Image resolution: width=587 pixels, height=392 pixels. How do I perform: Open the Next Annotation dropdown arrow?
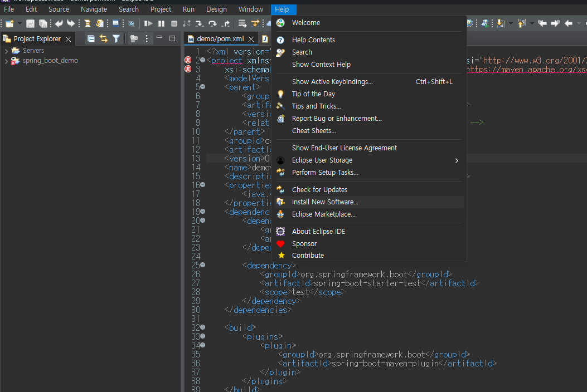coord(511,23)
